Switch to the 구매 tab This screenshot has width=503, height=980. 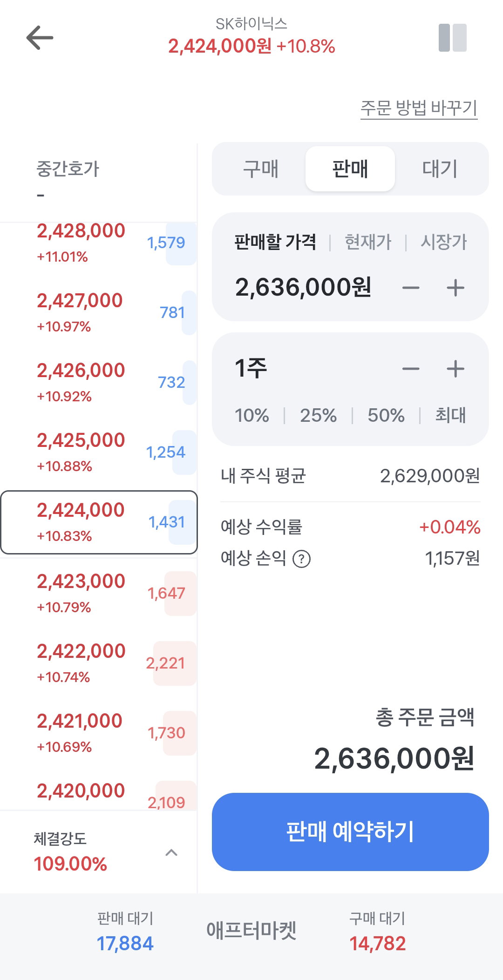click(x=261, y=169)
